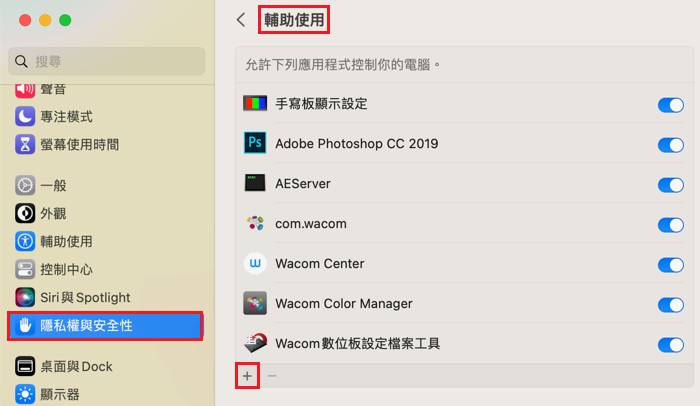This screenshot has width=700, height=406.
Task: Open 外觀 appearance icon in sidebar
Action: point(25,213)
